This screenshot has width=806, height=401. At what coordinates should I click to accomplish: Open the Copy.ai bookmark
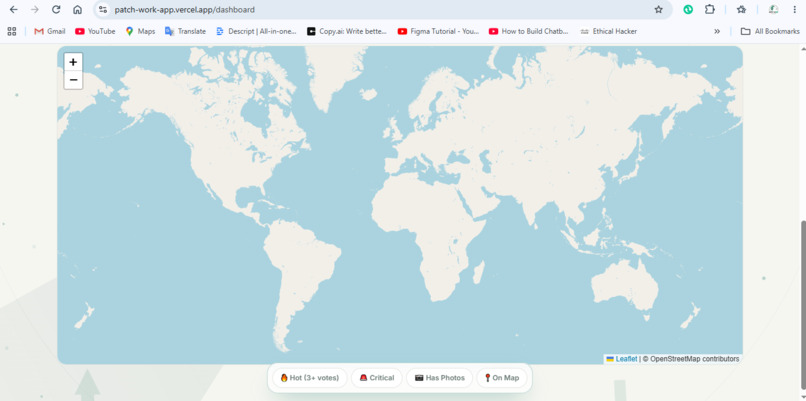click(x=347, y=31)
